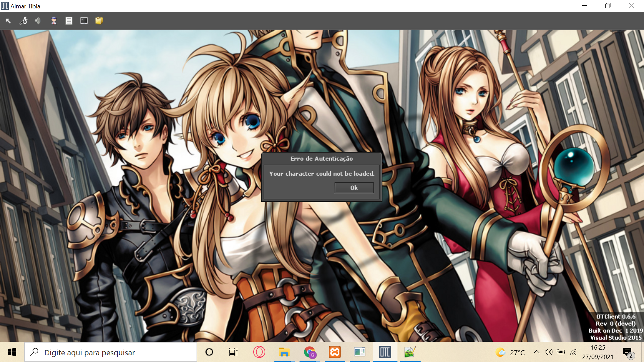644x362 pixels.
Task: Restore down the Aimar Tibia window
Action: tap(608, 6)
